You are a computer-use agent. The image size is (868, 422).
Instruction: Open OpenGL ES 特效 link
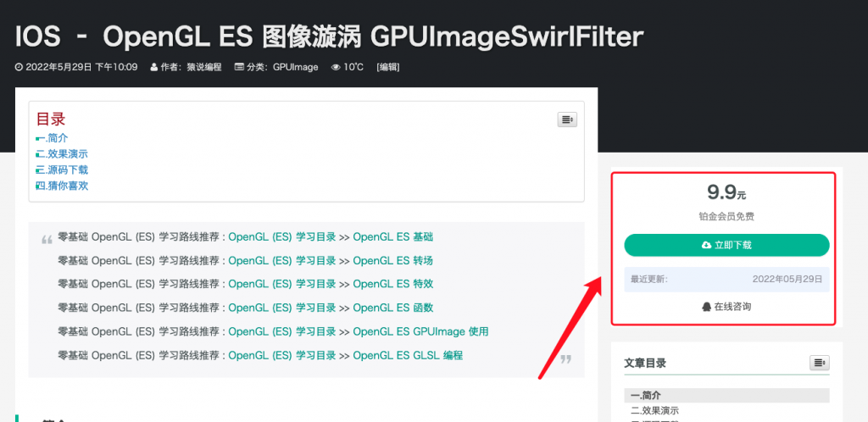coord(393,284)
